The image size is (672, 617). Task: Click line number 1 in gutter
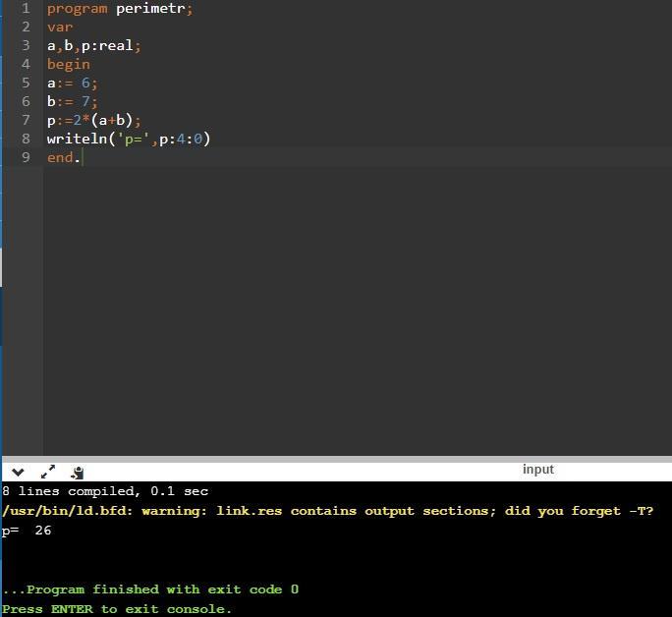(26, 9)
